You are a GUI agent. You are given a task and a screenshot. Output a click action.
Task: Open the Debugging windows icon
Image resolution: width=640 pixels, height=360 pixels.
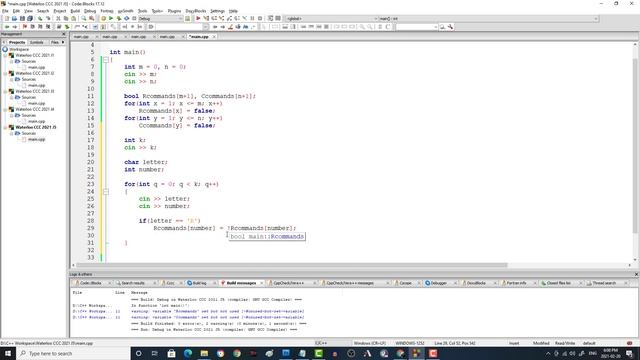pos(270,18)
